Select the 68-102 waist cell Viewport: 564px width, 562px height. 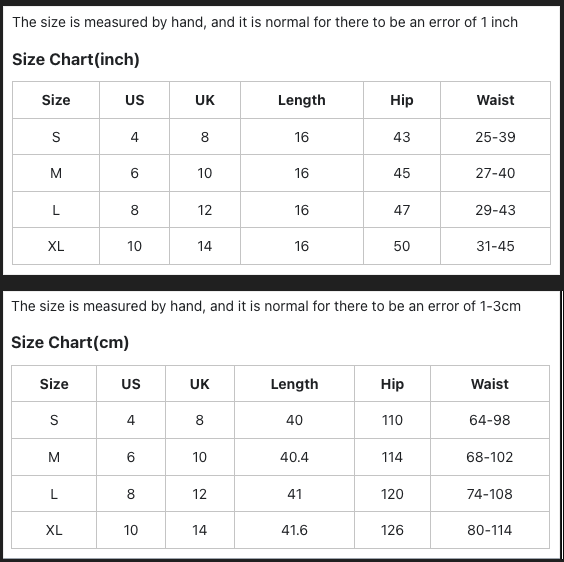(x=490, y=457)
